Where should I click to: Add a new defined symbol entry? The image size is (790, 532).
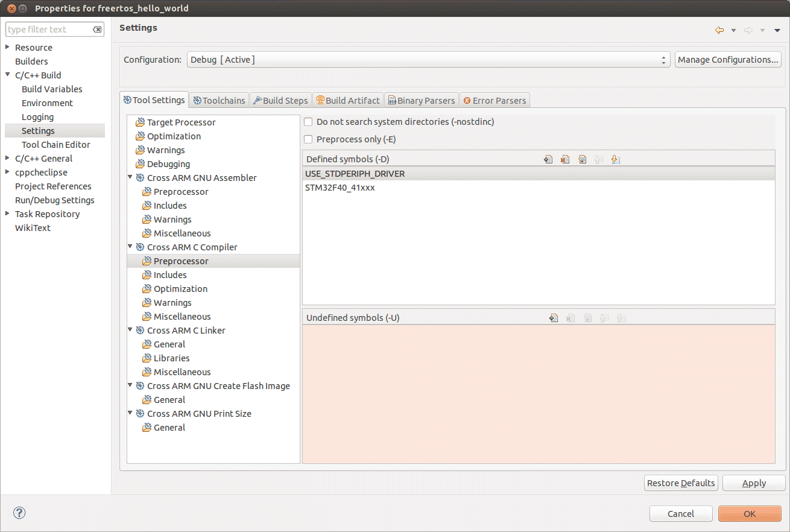[548, 159]
